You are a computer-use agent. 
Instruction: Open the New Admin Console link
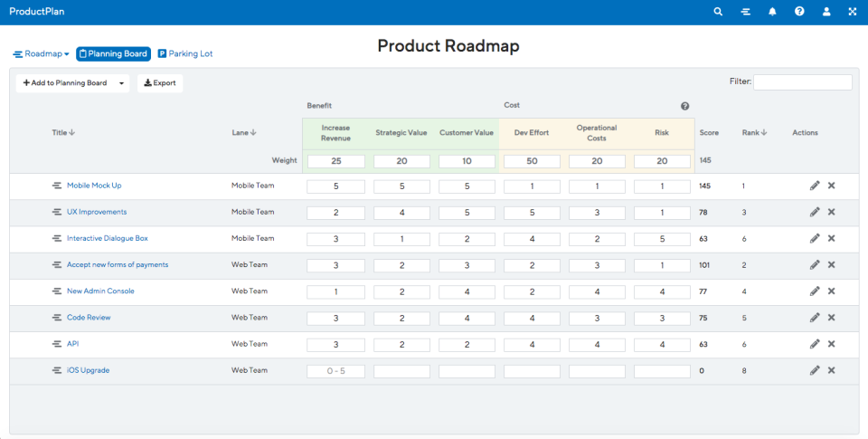point(100,291)
